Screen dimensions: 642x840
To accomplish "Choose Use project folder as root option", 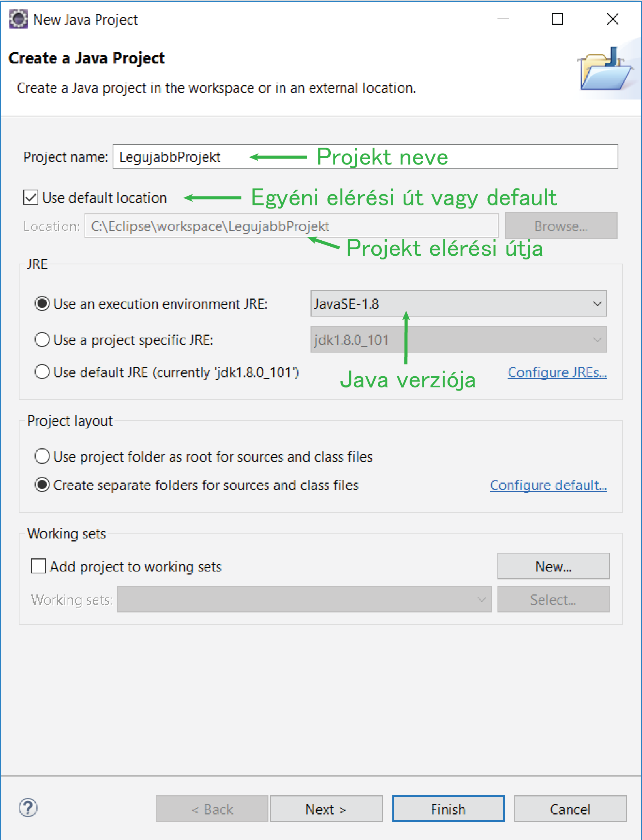I will (x=42, y=456).
